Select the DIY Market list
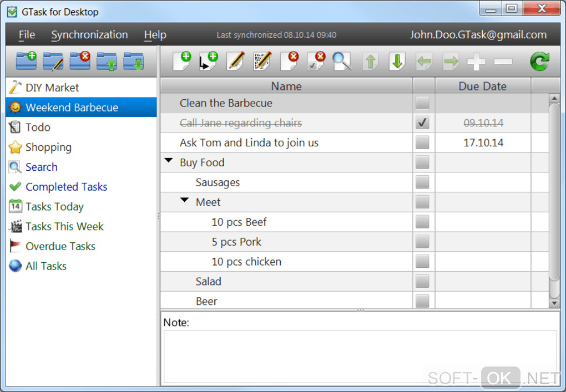Screen dimensions: 566x392 tap(81, 87)
